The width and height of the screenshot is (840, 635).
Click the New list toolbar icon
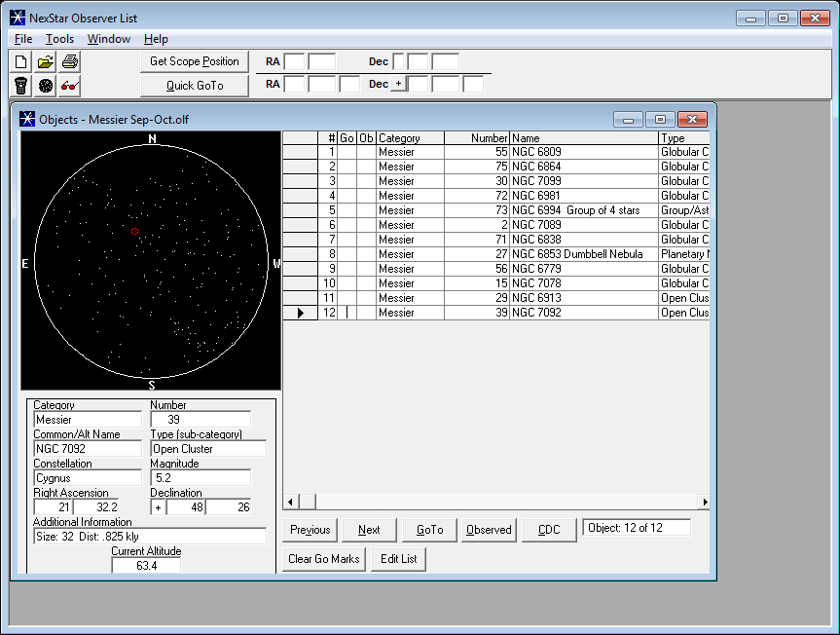tap(21, 61)
